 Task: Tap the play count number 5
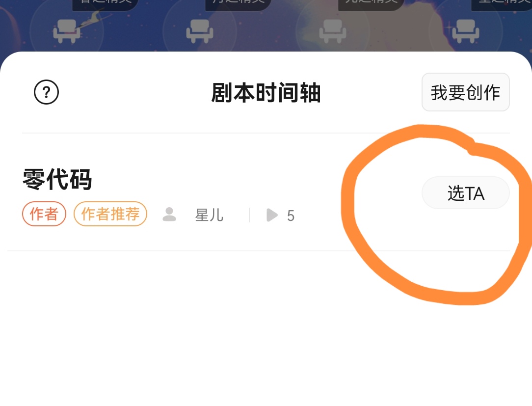291,216
